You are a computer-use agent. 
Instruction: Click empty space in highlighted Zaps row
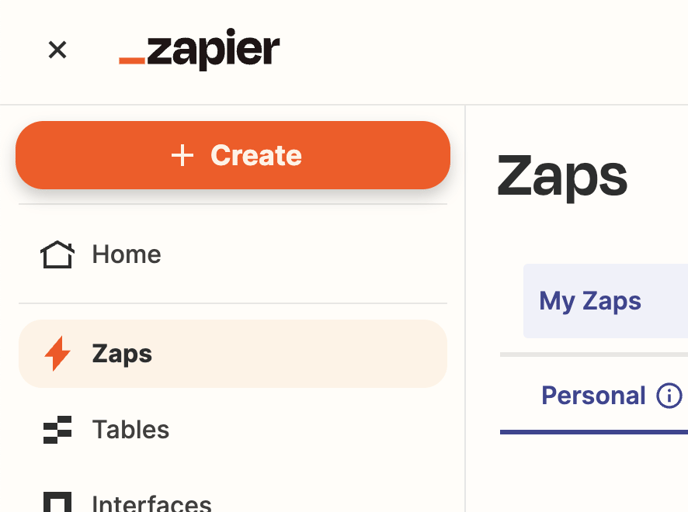(298, 354)
